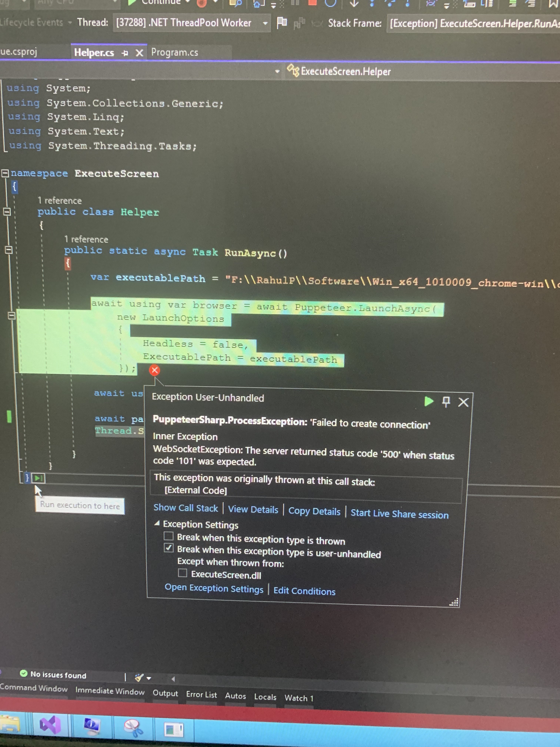The height and width of the screenshot is (747, 560).
Task: Click the Show Call Stack link
Action: coord(186,508)
